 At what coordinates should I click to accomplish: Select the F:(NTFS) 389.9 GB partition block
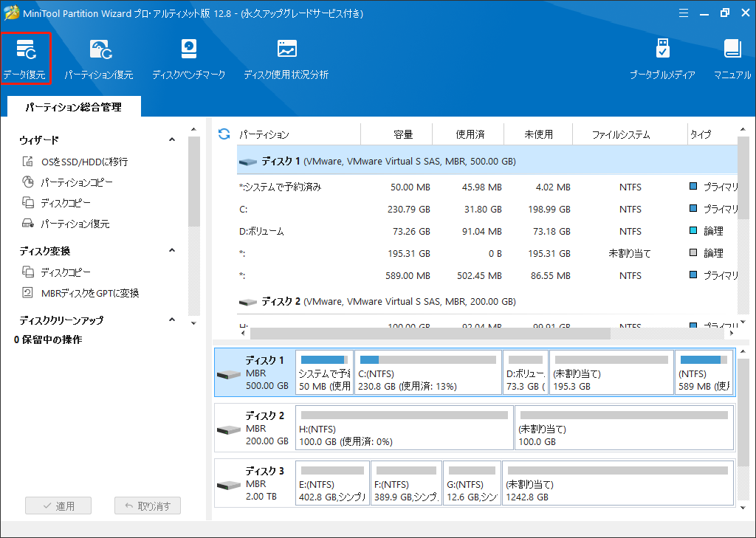406,483
